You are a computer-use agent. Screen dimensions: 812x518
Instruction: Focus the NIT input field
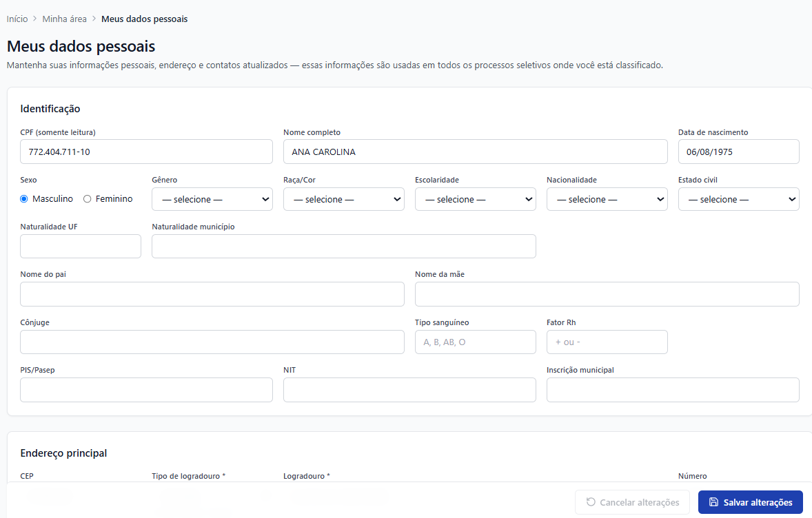tap(409, 390)
